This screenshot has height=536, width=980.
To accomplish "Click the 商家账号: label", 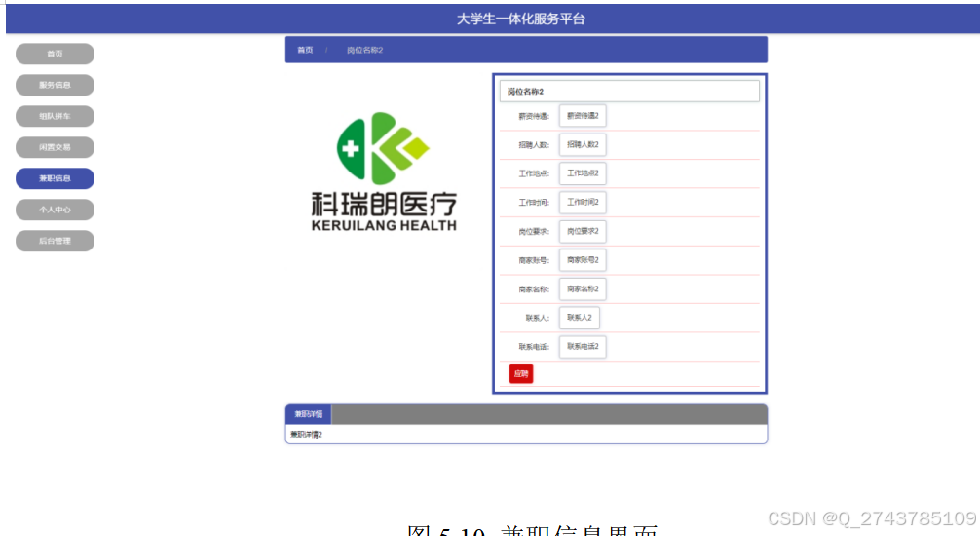I will tap(534, 261).
